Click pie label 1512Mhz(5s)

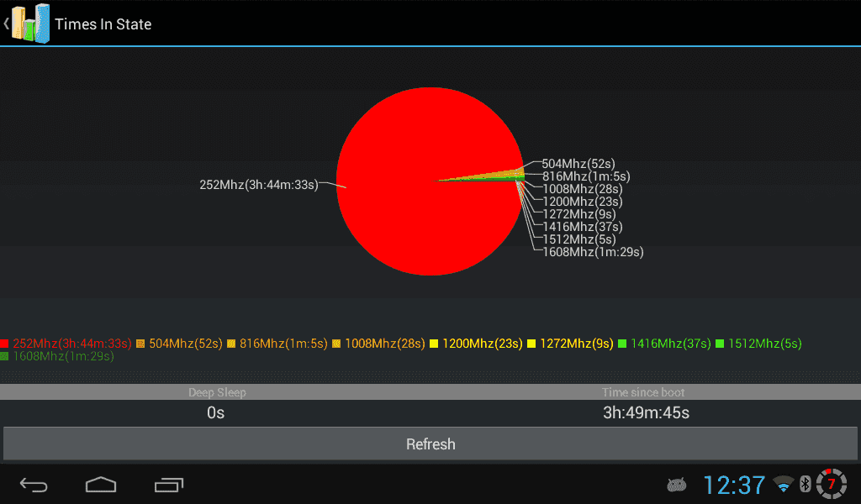click(x=578, y=239)
